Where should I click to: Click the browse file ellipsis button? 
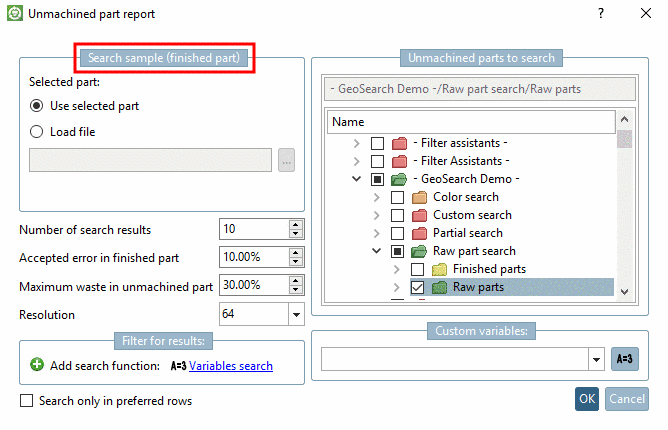click(287, 160)
